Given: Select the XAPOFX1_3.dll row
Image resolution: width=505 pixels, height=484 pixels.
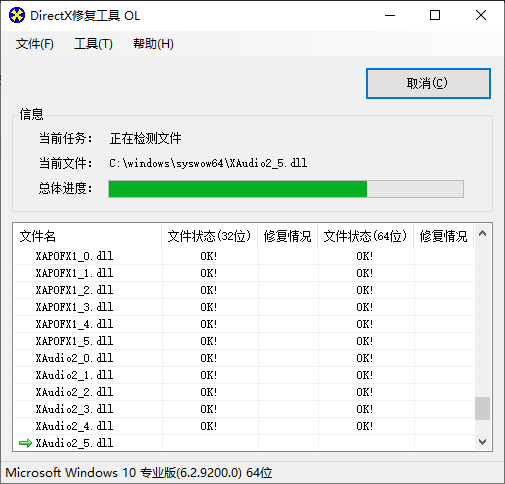Looking at the screenshot, I should tap(244, 307).
